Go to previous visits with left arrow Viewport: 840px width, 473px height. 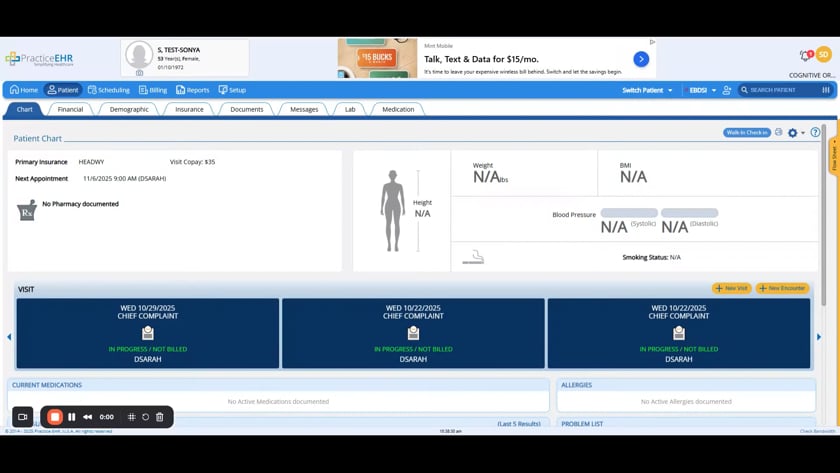(9, 337)
